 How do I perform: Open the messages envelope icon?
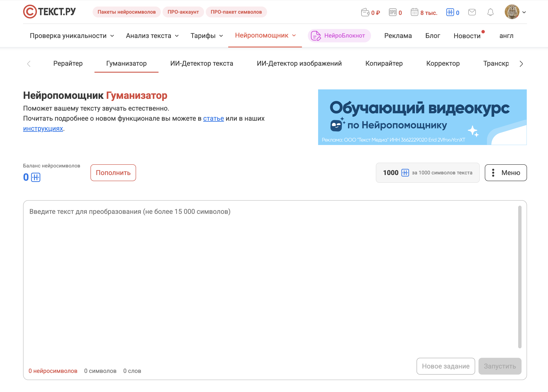(472, 12)
